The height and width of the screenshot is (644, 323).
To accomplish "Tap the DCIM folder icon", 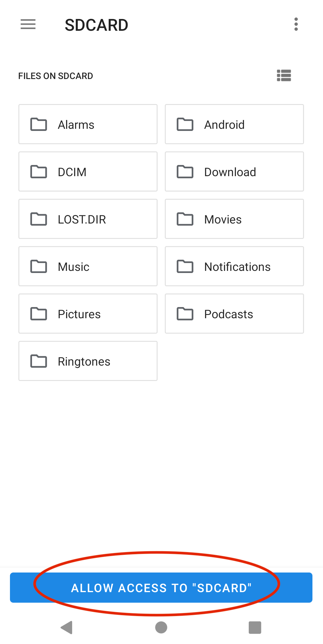I will tap(39, 172).
